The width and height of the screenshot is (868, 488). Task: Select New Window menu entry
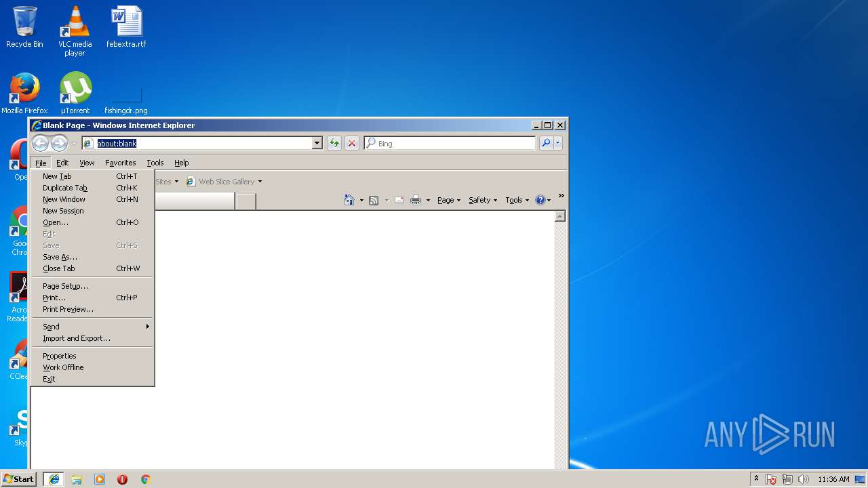[92, 199]
